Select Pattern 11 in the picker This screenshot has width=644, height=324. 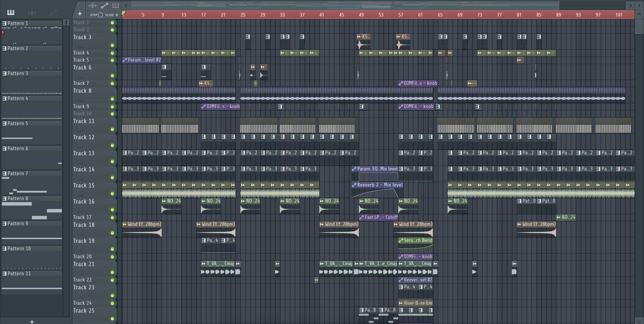pyautogui.click(x=32, y=274)
